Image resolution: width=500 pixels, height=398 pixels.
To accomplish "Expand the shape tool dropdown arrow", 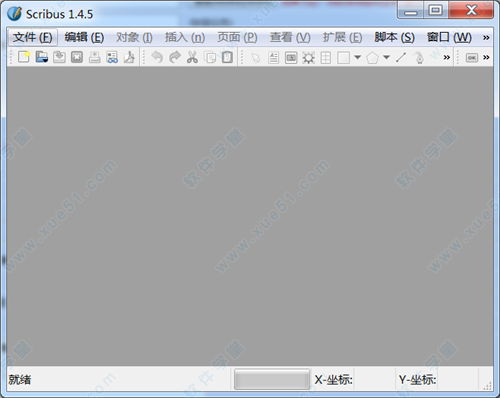I will click(358, 57).
